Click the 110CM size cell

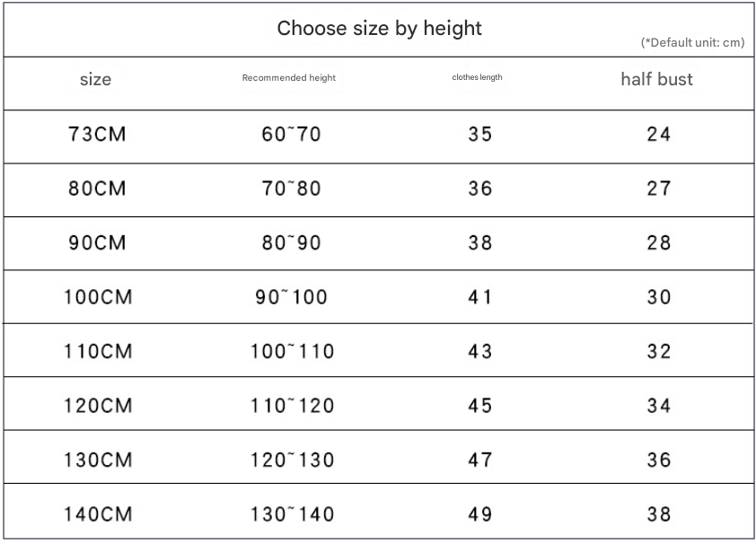tap(98, 351)
